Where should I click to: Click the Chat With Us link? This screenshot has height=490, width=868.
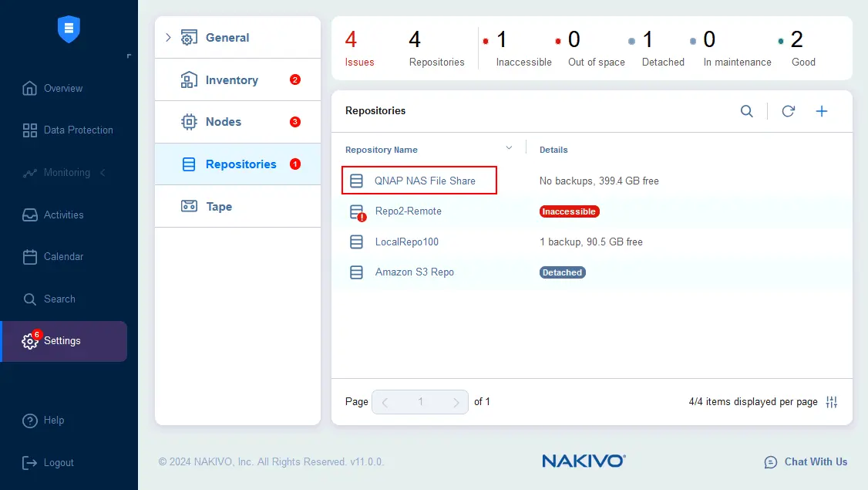point(816,462)
